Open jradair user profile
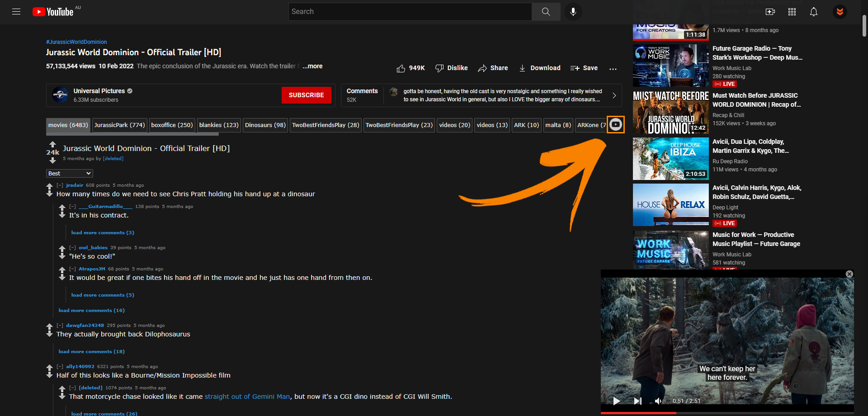The width and height of the screenshot is (868, 416). click(x=75, y=185)
